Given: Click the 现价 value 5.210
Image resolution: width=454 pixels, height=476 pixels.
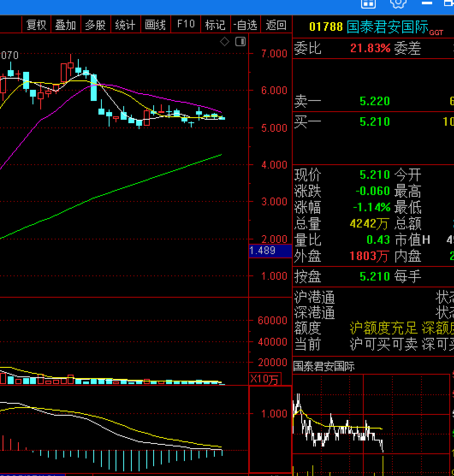Looking at the screenshot, I should (375, 175).
